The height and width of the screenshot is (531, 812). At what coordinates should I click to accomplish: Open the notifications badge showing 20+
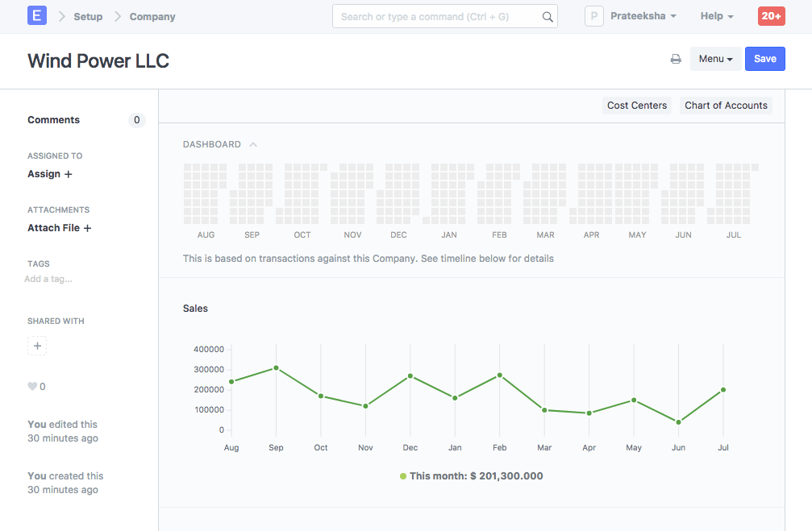pyautogui.click(x=770, y=15)
